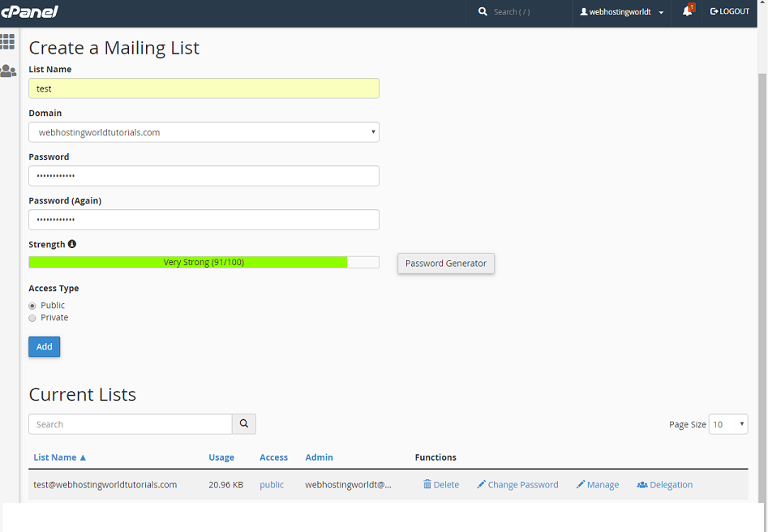
Task: Select the Public access type radio button
Action: (32, 306)
